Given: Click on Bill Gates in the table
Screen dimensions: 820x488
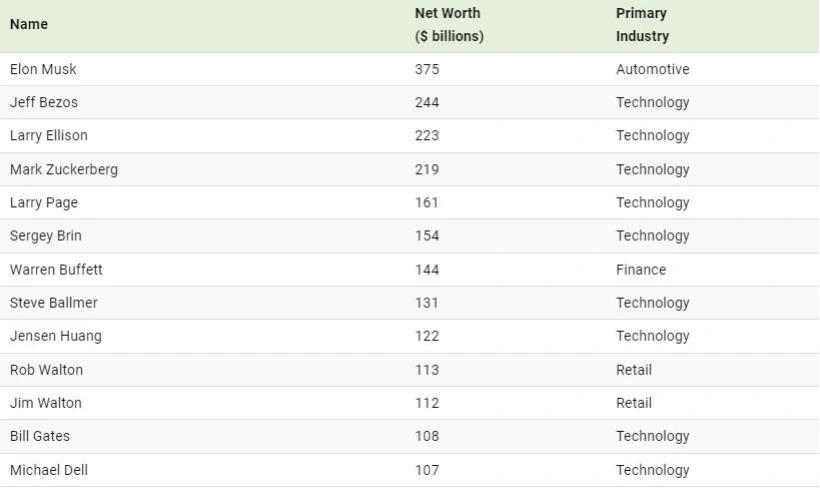Looking at the screenshot, I should (40, 436).
